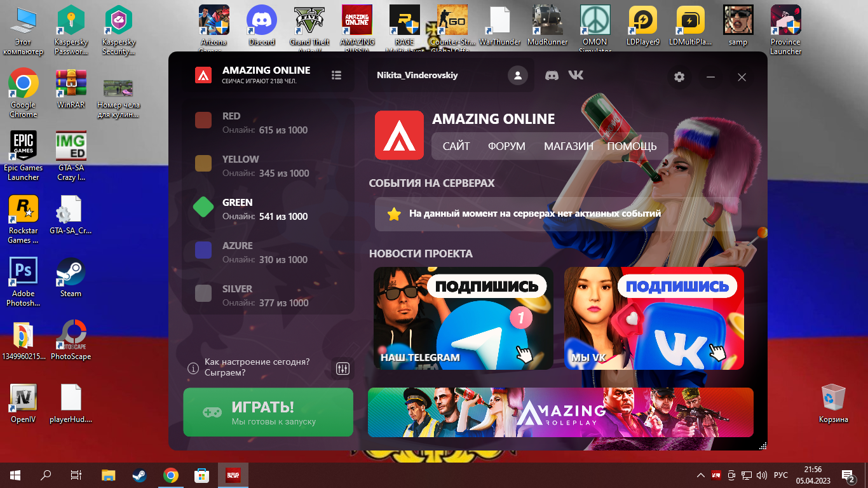
Task: Show hidden system tray icons chevron
Action: point(701,475)
